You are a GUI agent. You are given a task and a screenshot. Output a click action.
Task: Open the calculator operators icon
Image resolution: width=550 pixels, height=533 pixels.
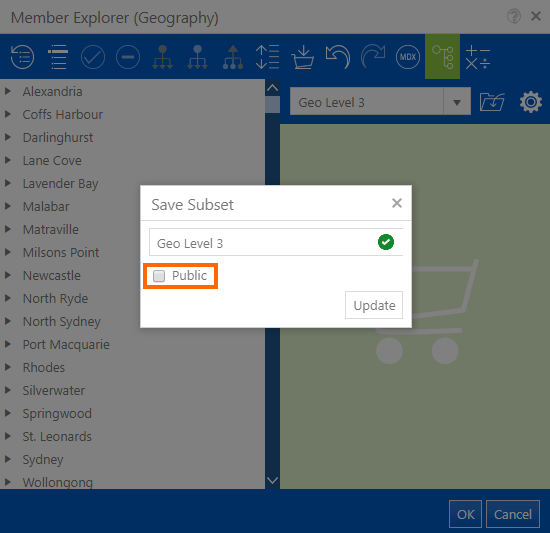477,57
